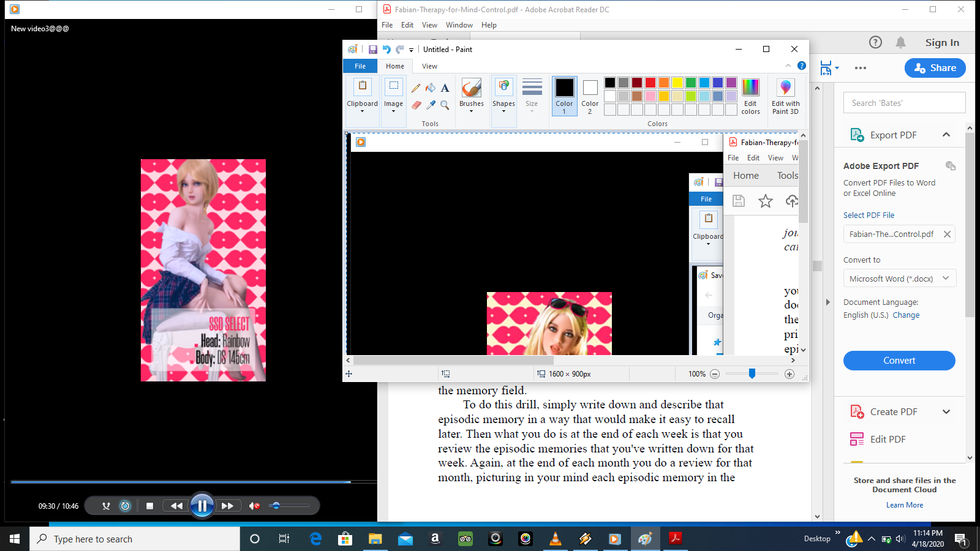Open Acrobat Edit menu

point(407,25)
